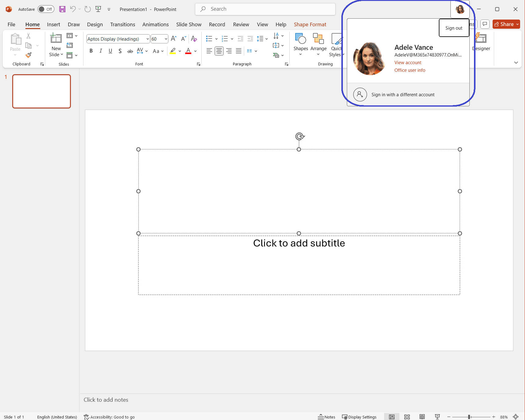
Task: Open the font name dropdown
Action: point(148,39)
